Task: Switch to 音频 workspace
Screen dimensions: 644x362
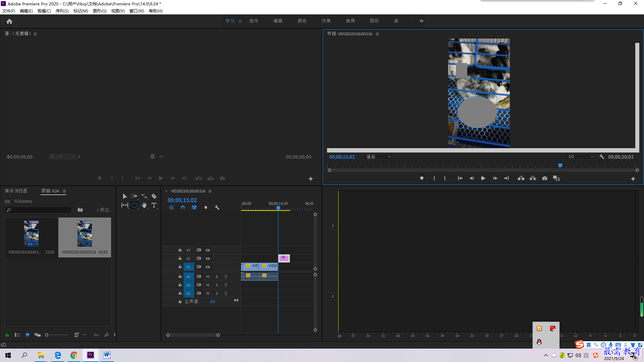Action: tap(350, 21)
